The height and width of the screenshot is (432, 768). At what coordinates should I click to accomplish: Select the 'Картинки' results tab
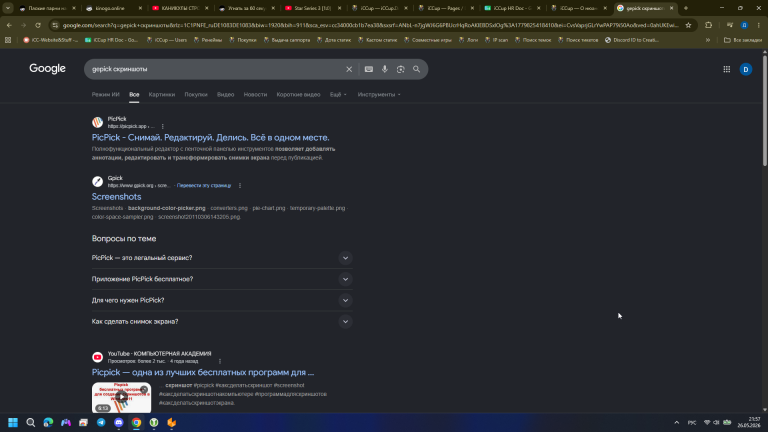point(162,95)
